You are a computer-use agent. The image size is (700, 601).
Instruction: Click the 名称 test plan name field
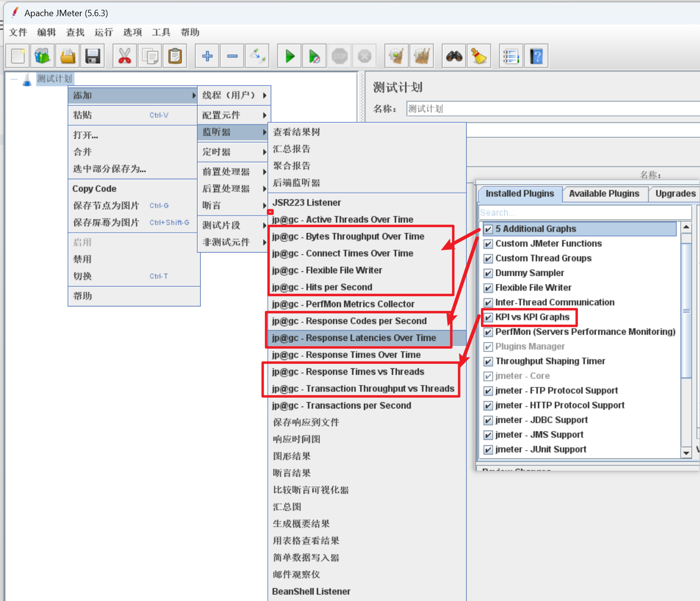click(553, 109)
